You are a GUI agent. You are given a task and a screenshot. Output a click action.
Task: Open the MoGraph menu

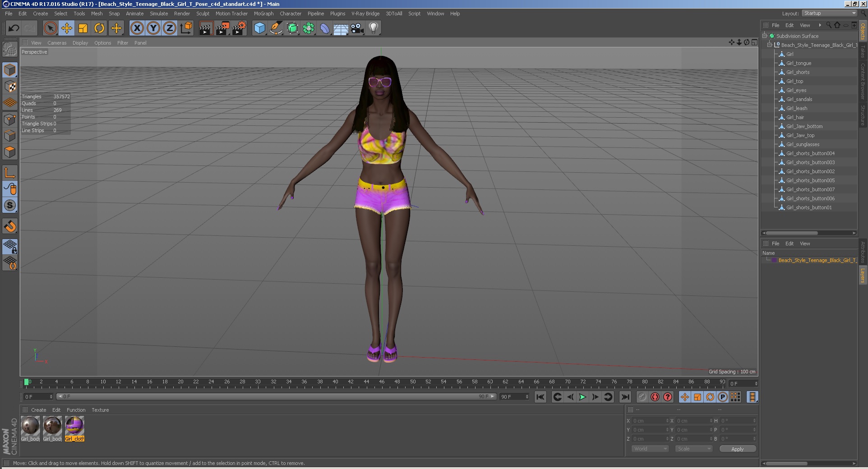pyautogui.click(x=263, y=14)
